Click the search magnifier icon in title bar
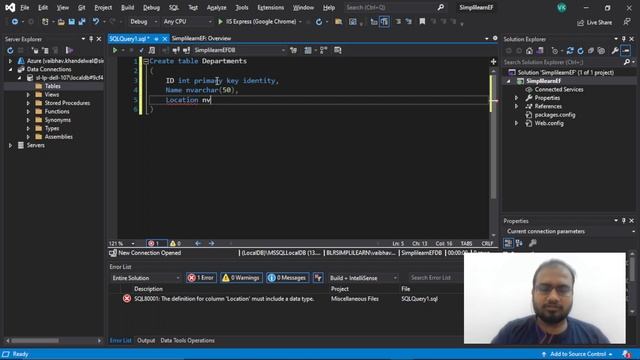 tap(441, 7)
